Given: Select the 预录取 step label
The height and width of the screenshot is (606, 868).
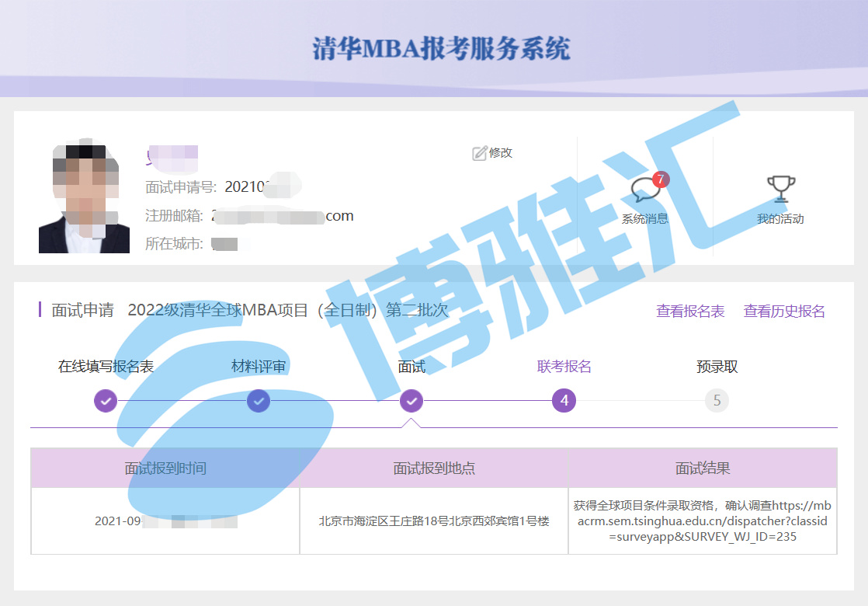Looking at the screenshot, I should click(717, 367).
